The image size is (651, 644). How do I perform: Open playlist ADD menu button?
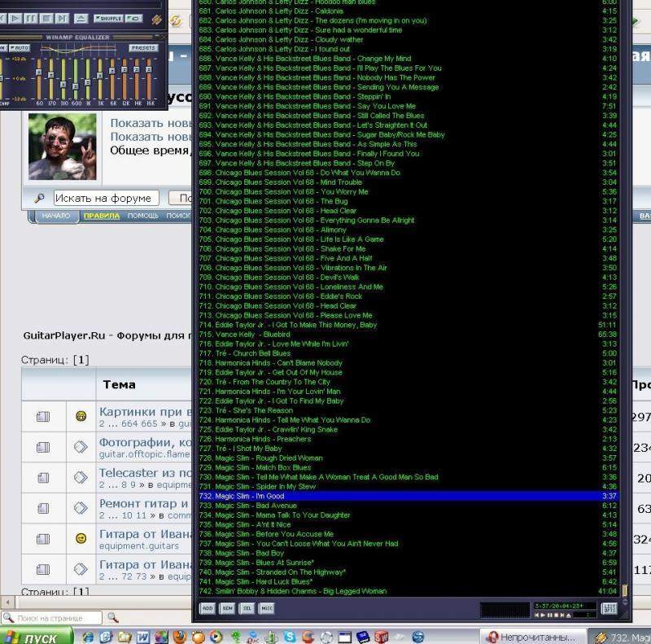[208, 608]
